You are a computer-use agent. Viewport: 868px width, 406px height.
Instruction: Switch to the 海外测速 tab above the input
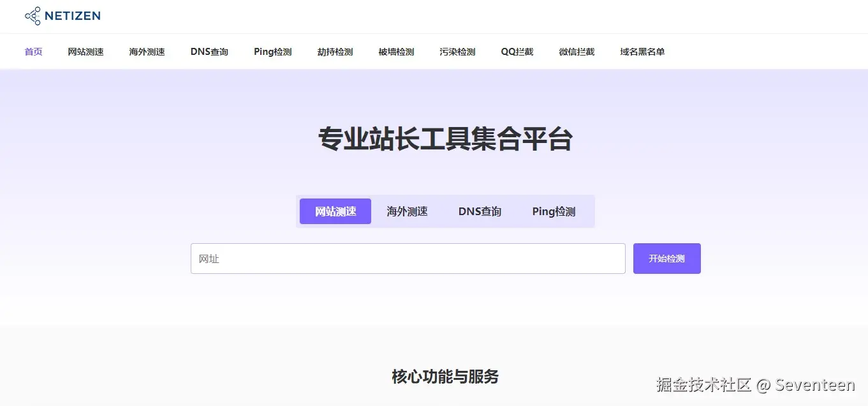[x=407, y=211]
